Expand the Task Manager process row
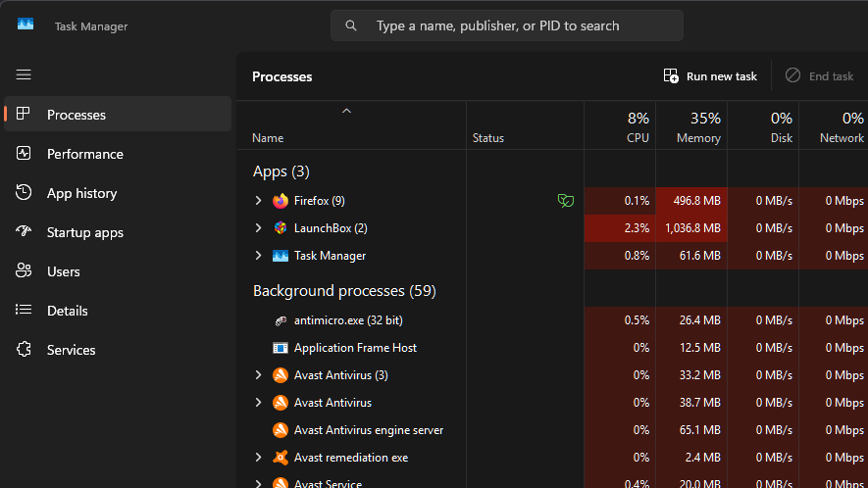Viewport: 868px width, 488px height. [x=258, y=256]
